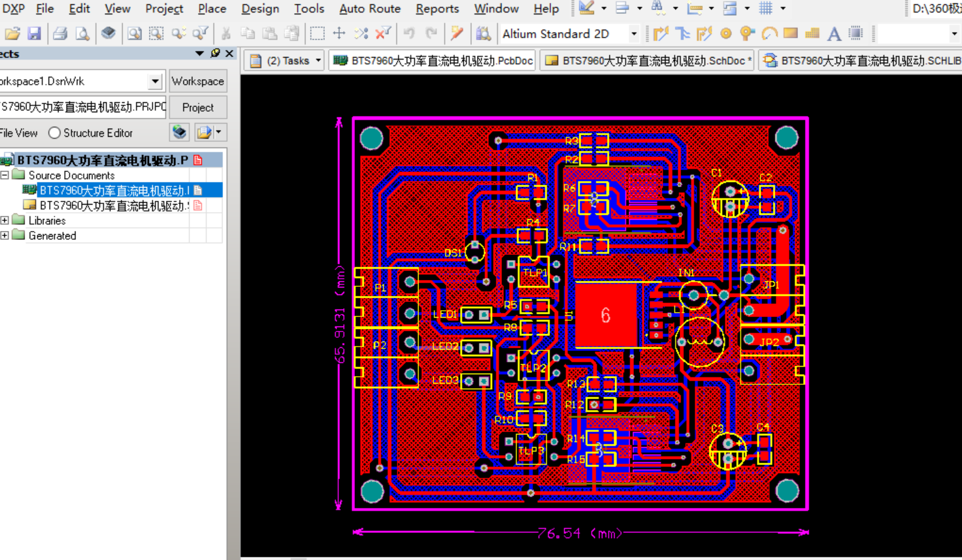This screenshot has height=560, width=962.
Task: Switch to the SchDoc document tab
Action: click(648, 61)
